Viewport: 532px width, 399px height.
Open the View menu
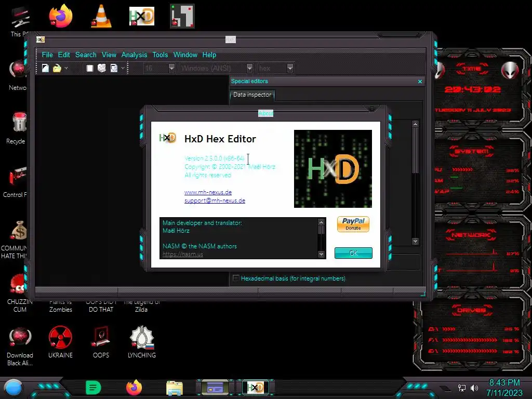tap(109, 55)
